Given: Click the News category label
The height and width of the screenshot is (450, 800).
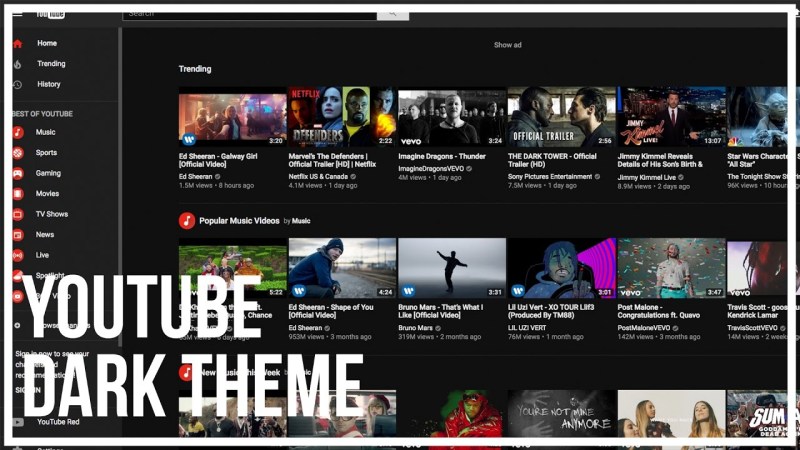Looking at the screenshot, I should [44, 234].
